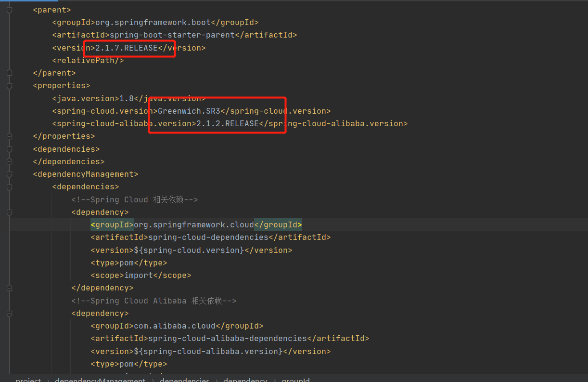
Task: Click the ${spring-cloud.version} placeholder
Action: pos(189,250)
